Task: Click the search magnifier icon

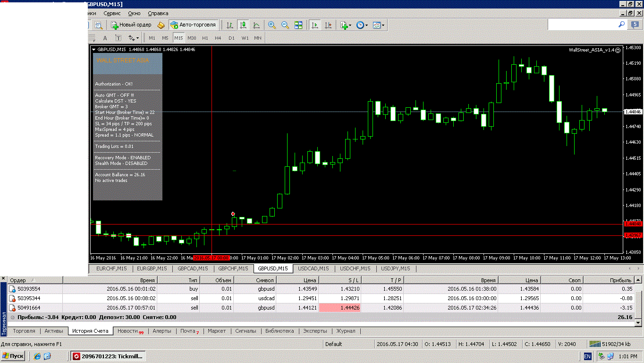Action: pyautogui.click(x=621, y=24)
